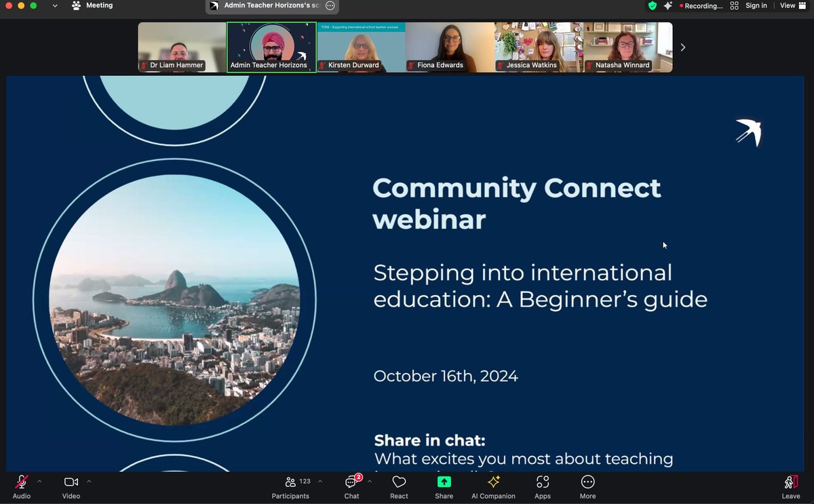Screen dimensions: 814x504
Task: Expand the arrow next to Participants count
Action: 320,482
